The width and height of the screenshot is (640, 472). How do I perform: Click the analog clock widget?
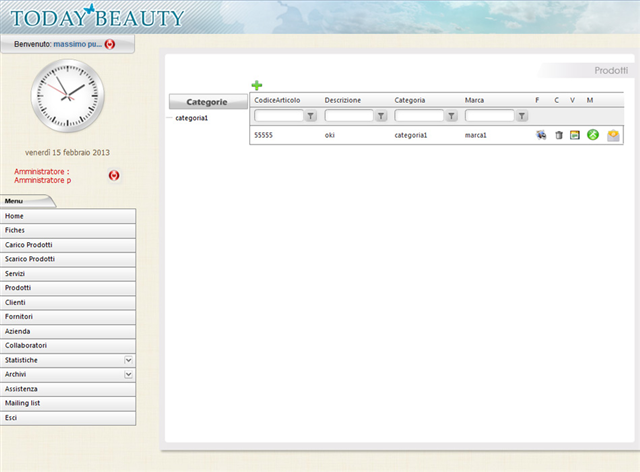(x=67, y=96)
